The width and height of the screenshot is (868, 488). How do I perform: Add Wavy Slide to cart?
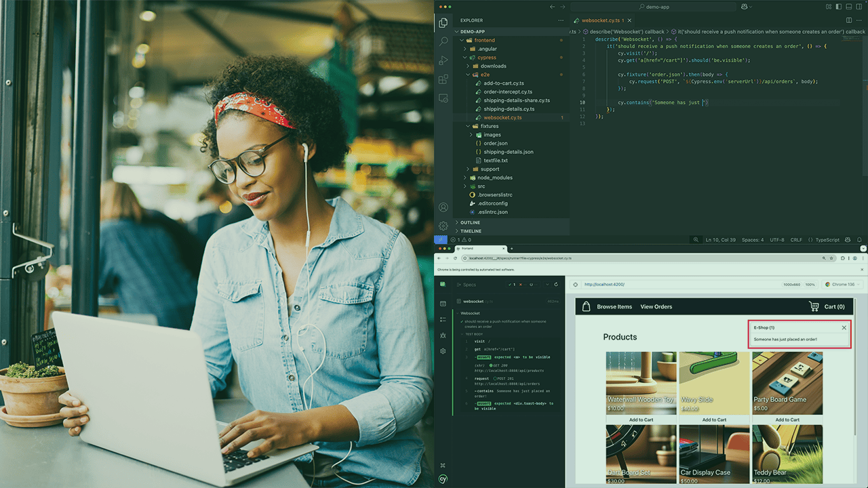714,420
